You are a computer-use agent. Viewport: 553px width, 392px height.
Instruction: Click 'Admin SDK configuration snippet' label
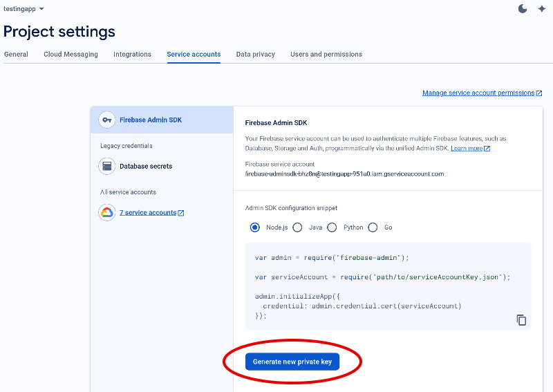click(291, 208)
